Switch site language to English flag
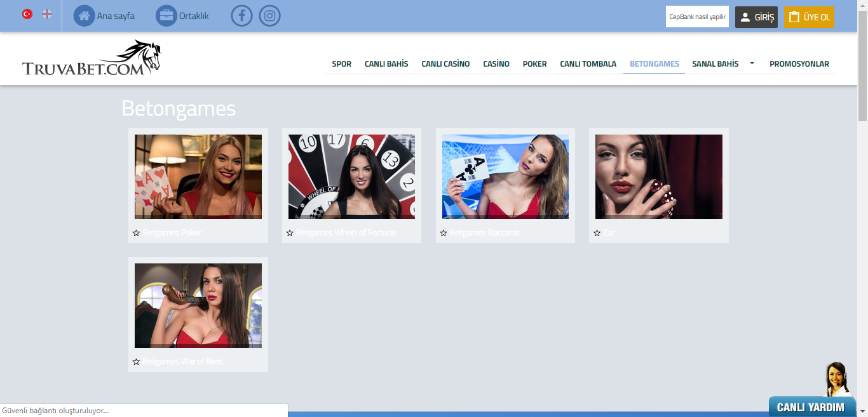The width and height of the screenshot is (868, 417). click(x=47, y=14)
